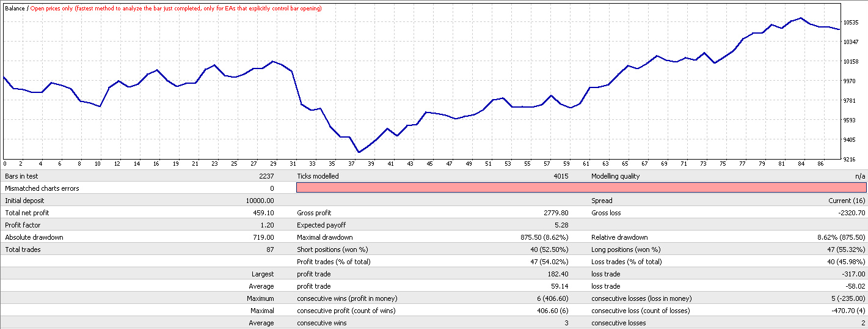Select the Bars in test value 2237

266,176
